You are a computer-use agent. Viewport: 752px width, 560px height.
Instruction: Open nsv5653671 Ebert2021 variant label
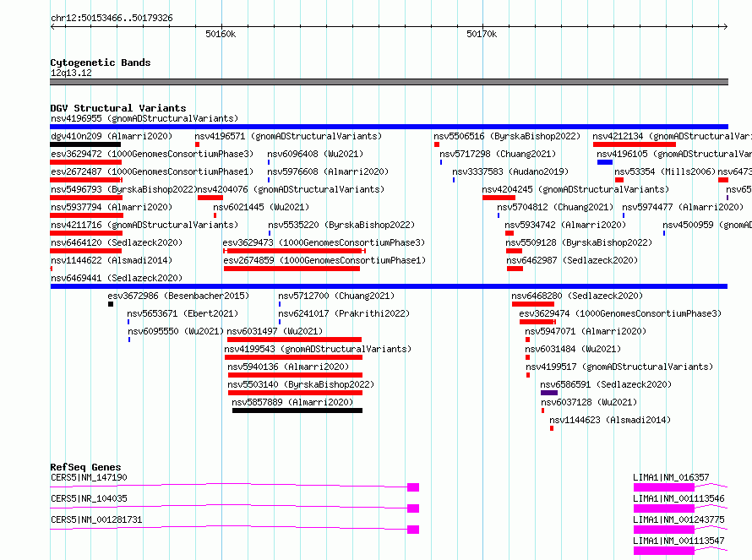(x=183, y=313)
